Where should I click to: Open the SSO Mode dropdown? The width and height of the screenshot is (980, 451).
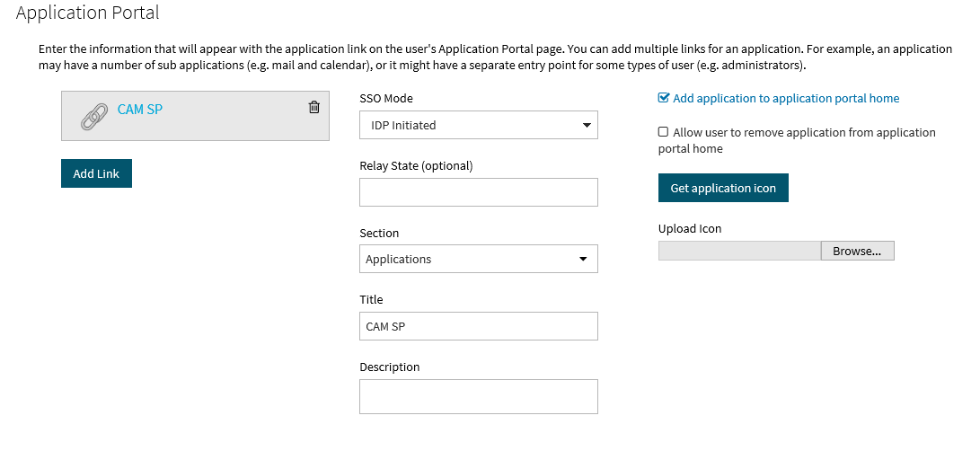click(479, 125)
